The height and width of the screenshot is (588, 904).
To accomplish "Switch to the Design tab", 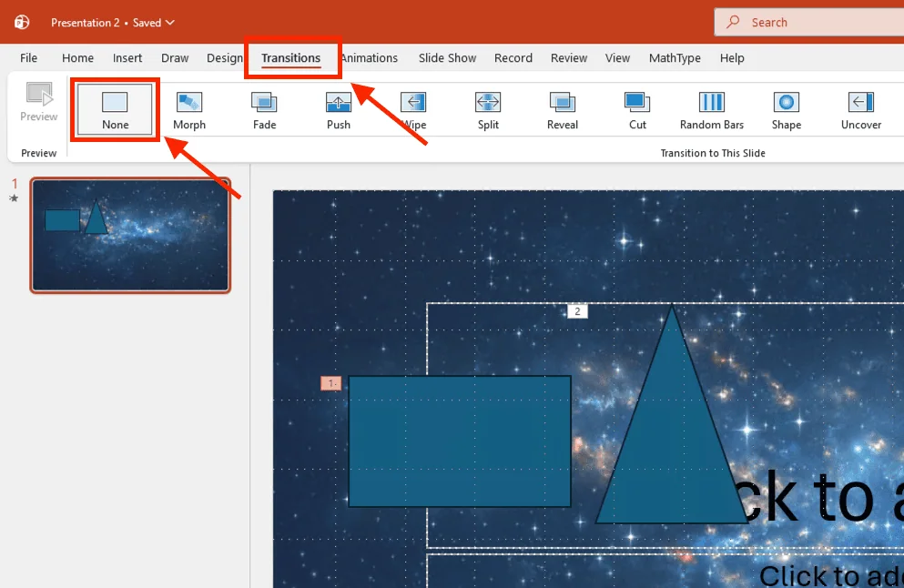I will (224, 57).
